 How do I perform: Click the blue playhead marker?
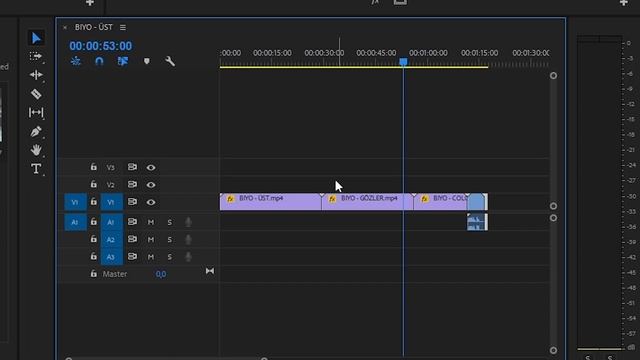[403, 62]
